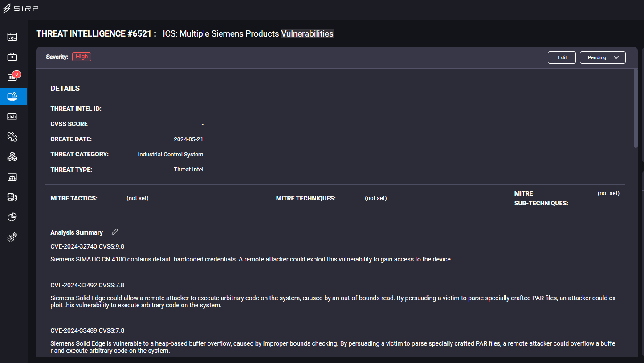Click the CVSS SCORE label
Viewport: 644px width, 363px height.
tap(69, 124)
